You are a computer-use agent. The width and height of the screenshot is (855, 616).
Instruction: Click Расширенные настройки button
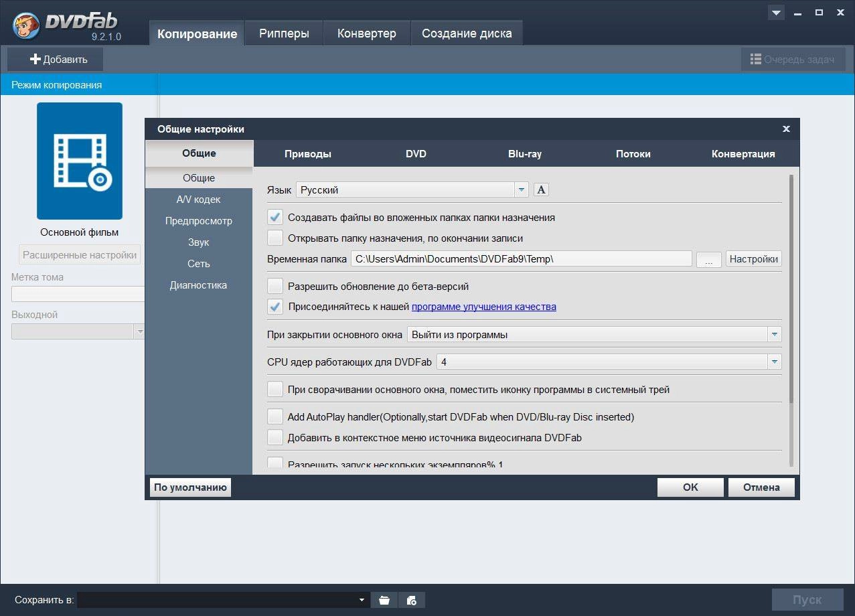[x=80, y=255]
